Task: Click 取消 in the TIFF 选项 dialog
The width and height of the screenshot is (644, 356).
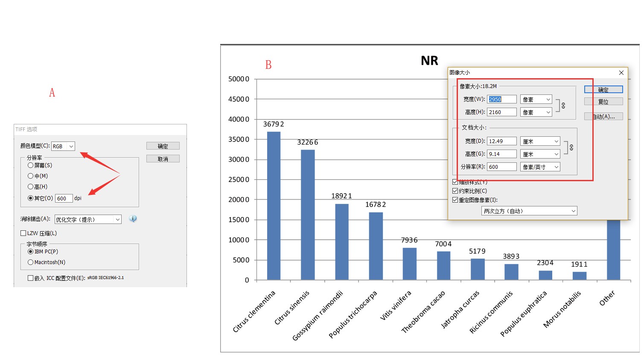Action: click(x=163, y=159)
